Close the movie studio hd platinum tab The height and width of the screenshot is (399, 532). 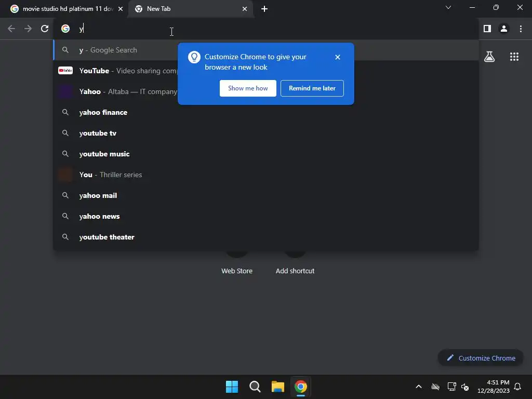pyautogui.click(x=121, y=9)
